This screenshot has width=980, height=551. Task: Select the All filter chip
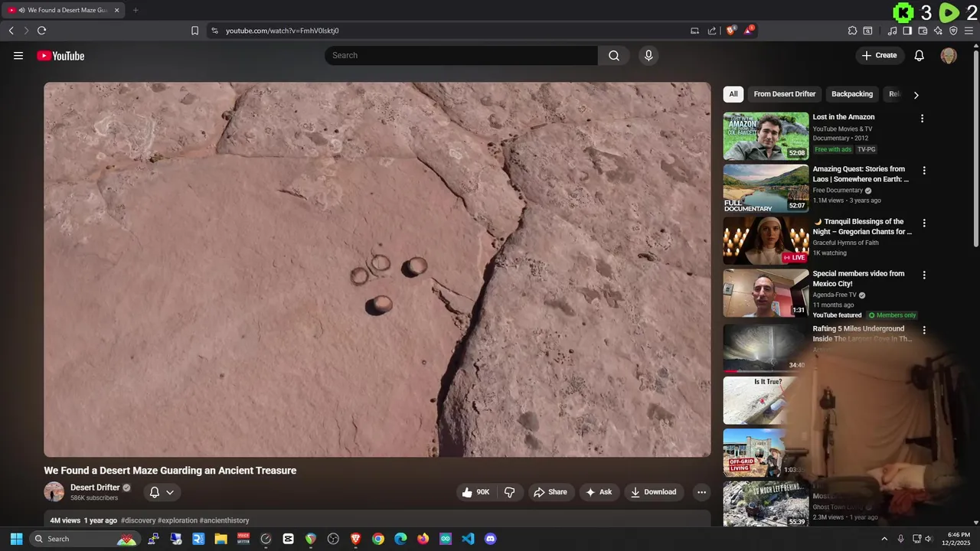733,94
